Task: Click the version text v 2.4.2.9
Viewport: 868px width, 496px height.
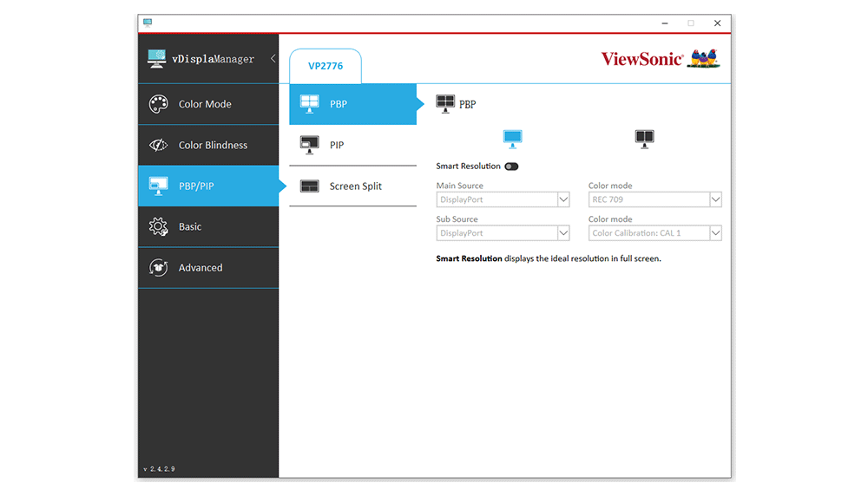Action: pos(160,469)
